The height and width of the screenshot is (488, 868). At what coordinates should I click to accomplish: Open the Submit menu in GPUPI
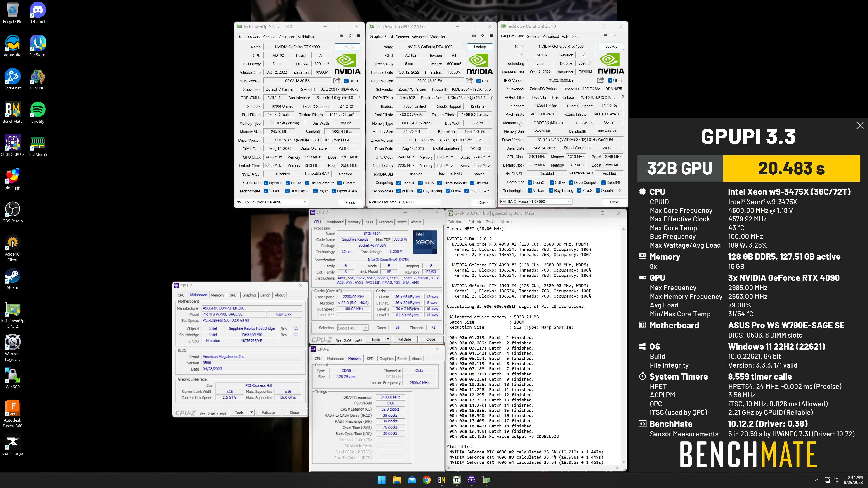pos(474,222)
